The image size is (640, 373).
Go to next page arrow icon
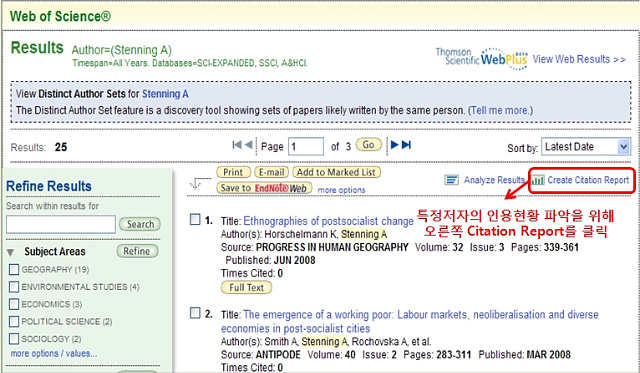(395, 145)
